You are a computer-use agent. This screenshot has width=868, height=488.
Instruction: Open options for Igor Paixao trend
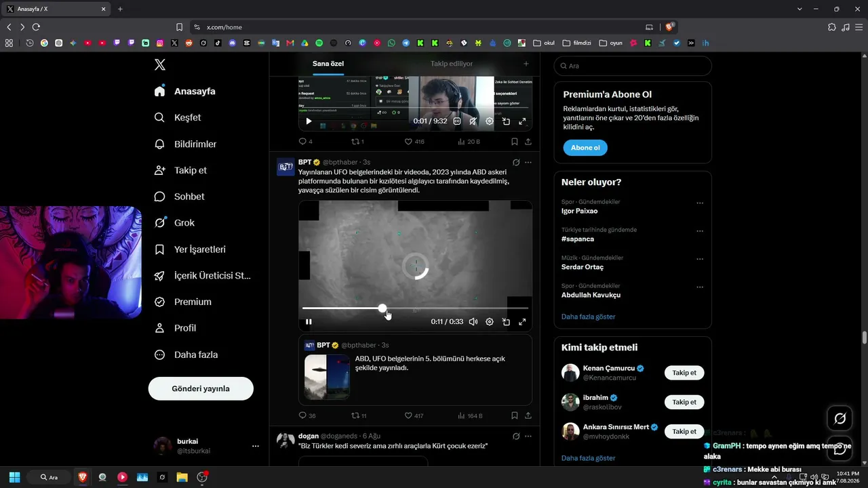tap(700, 203)
